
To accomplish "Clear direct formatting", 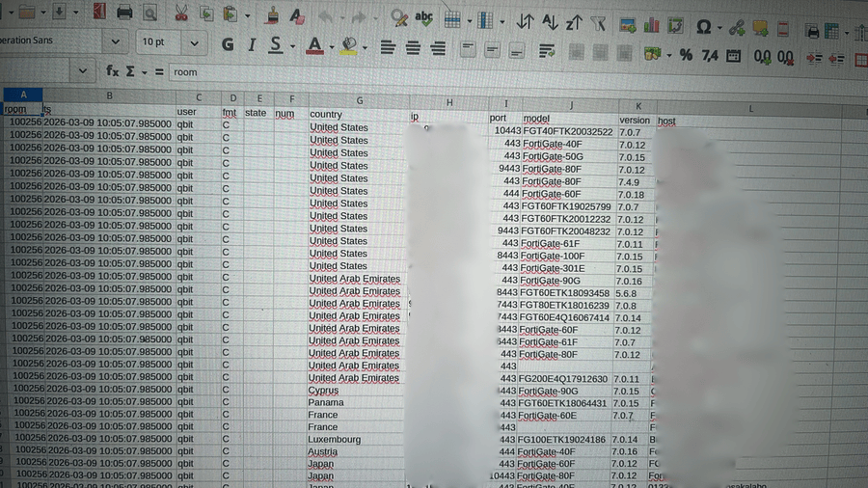I will [297, 16].
